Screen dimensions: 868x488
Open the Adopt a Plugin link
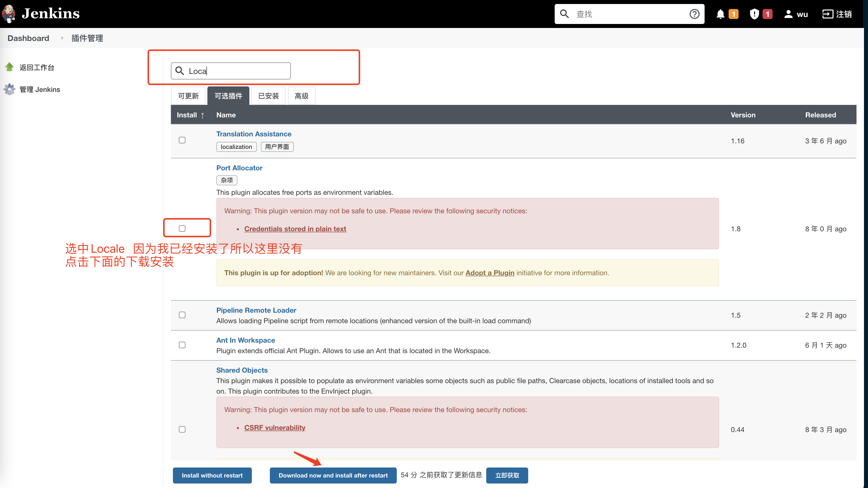490,273
